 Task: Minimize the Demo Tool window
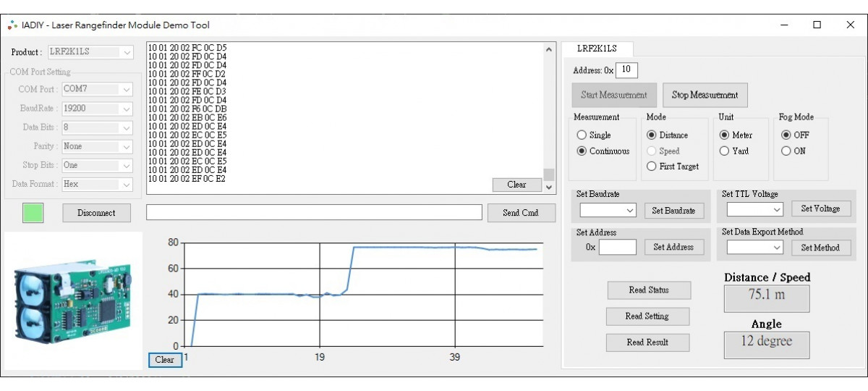click(x=785, y=25)
